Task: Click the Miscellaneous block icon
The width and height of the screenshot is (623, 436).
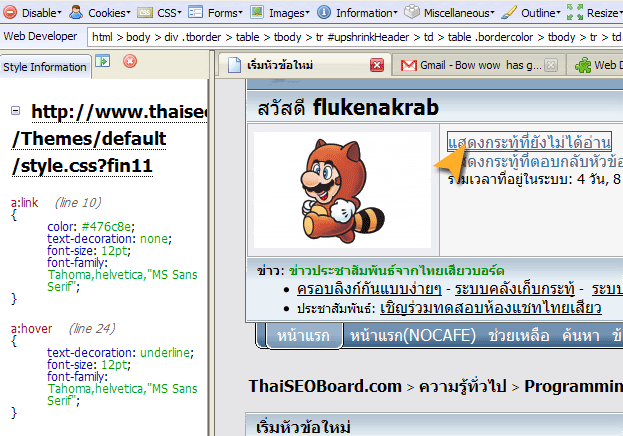Action: click(x=412, y=12)
